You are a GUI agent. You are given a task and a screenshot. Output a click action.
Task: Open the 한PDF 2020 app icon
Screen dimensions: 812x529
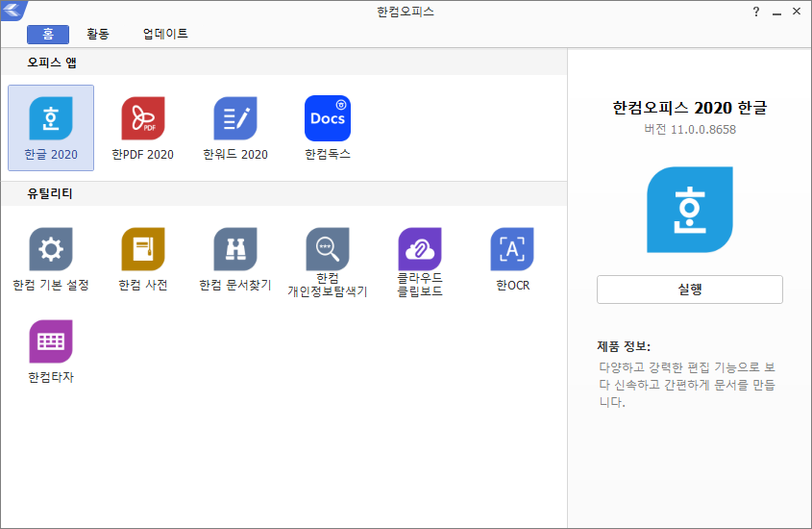point(143,118)
